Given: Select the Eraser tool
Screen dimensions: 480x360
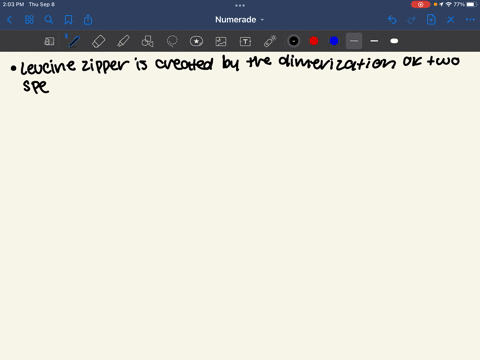Looking at the screenshot, I should click(98, 41).
